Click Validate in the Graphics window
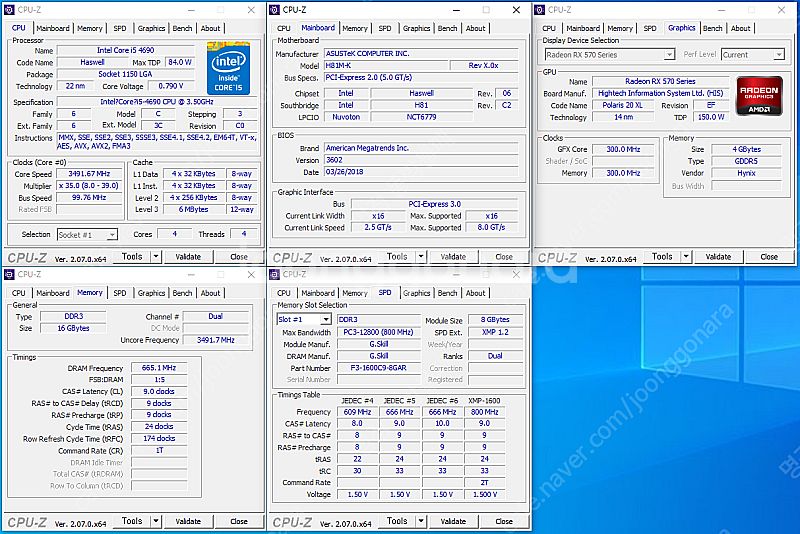This screenshot has width=800, height=534. [x=718, y=257]
